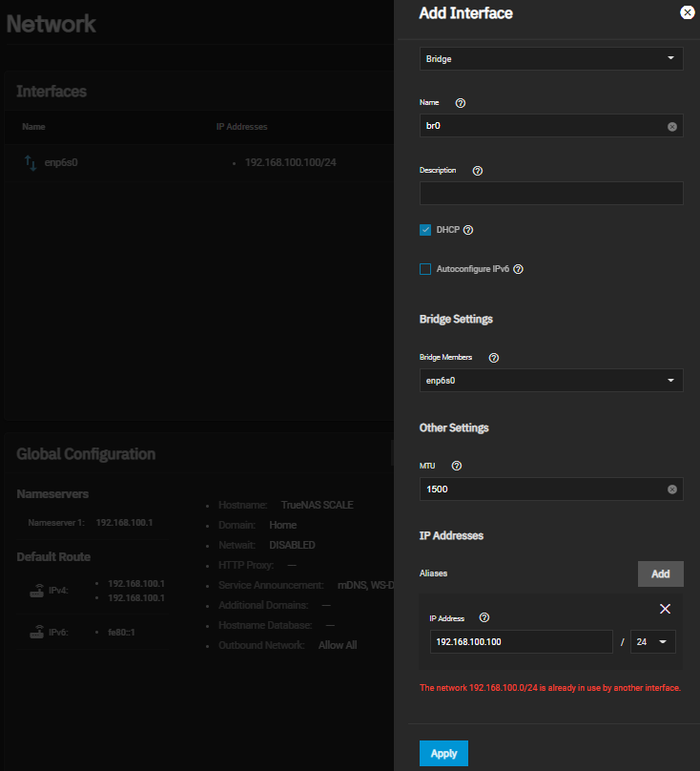Uncheck the DHCP checkbox
The image size is (700, 771).
pos(425,230)
